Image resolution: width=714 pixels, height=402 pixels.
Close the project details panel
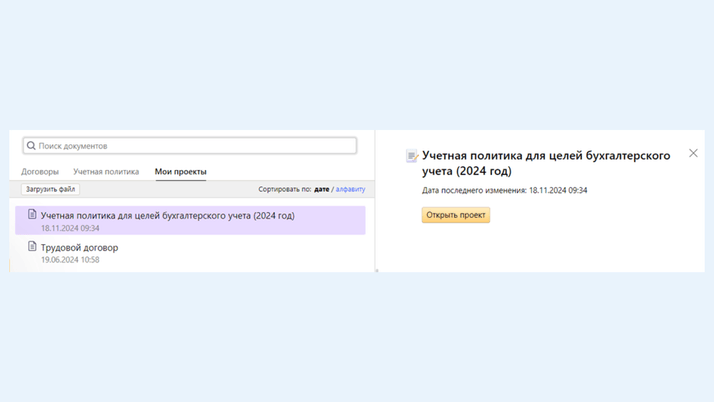693,153
